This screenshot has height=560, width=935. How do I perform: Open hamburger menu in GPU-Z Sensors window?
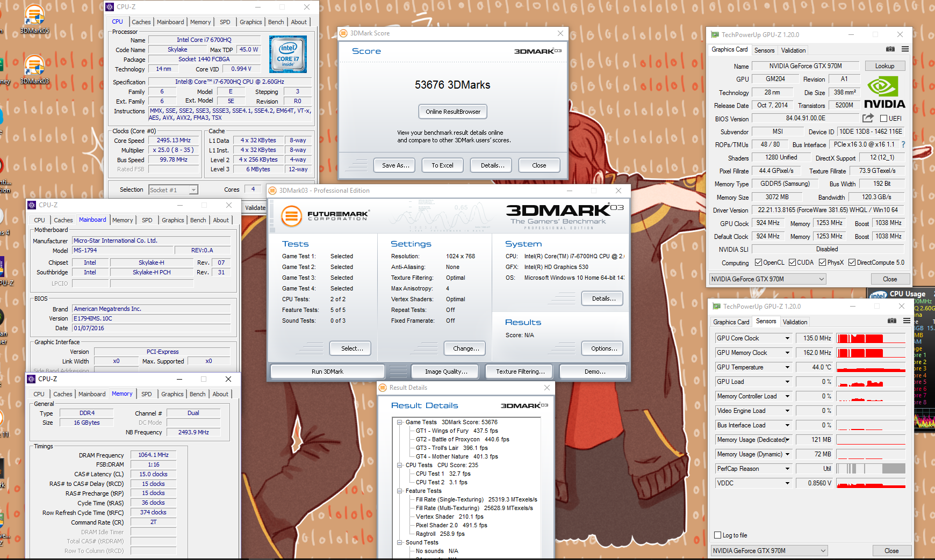tap(907, 321)
